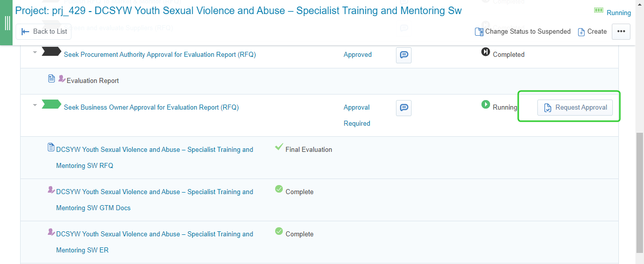Collapse Seek Procurement Authority Approval row

(x=35, y=52)
